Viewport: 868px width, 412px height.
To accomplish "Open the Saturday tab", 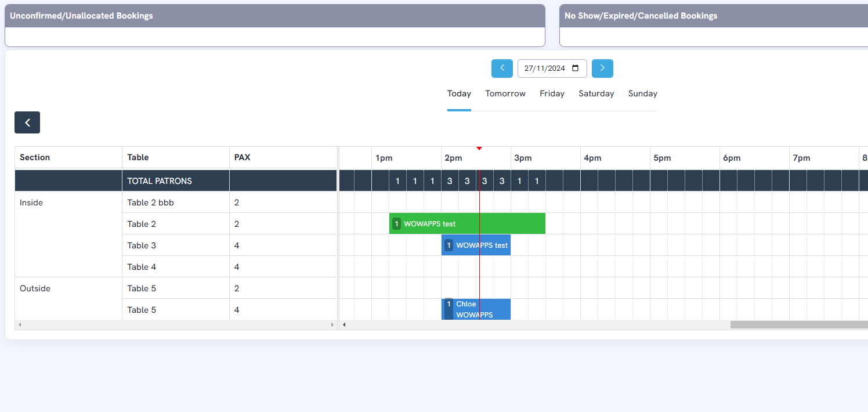I will 596,93.
